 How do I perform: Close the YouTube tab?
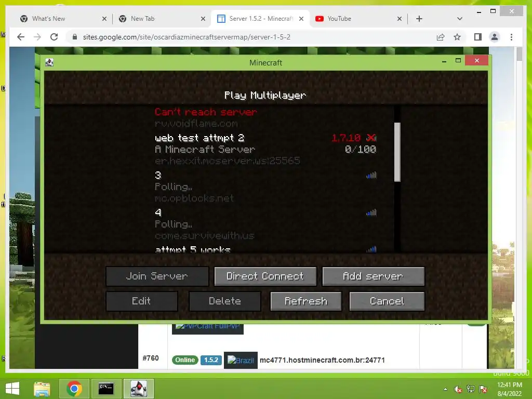coord(400,19)
